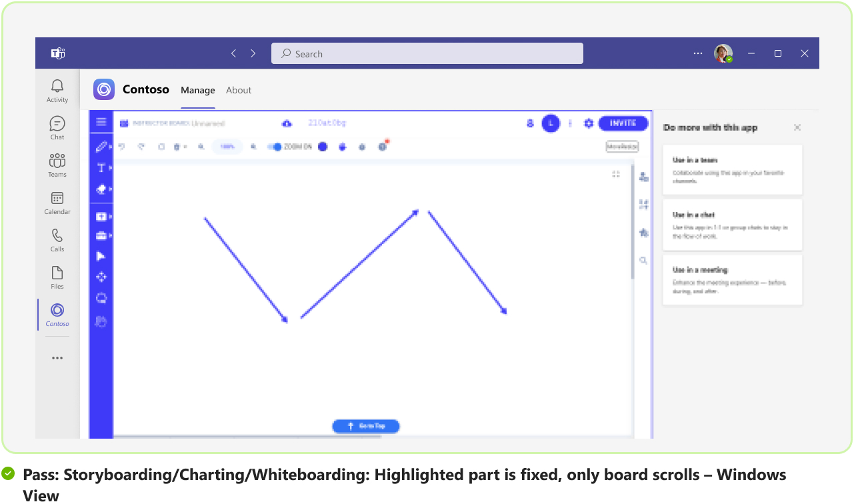The width and height of the screenshot is (854, 504).
Task: Close the Do more with this app panel
Action: [x=797, y=127]
